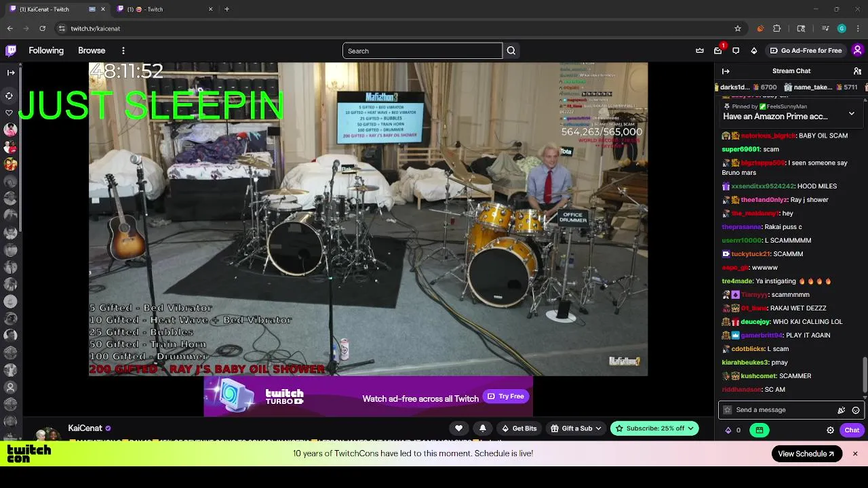The width and height of the screenshot is (868, 488).
Task: Bookmark this page with the star icon
Action: (x=738, y=28)
